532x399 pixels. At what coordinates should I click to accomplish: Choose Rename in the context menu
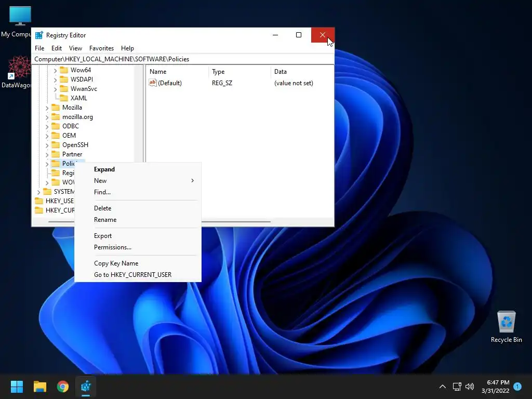[x=138, y=220]
